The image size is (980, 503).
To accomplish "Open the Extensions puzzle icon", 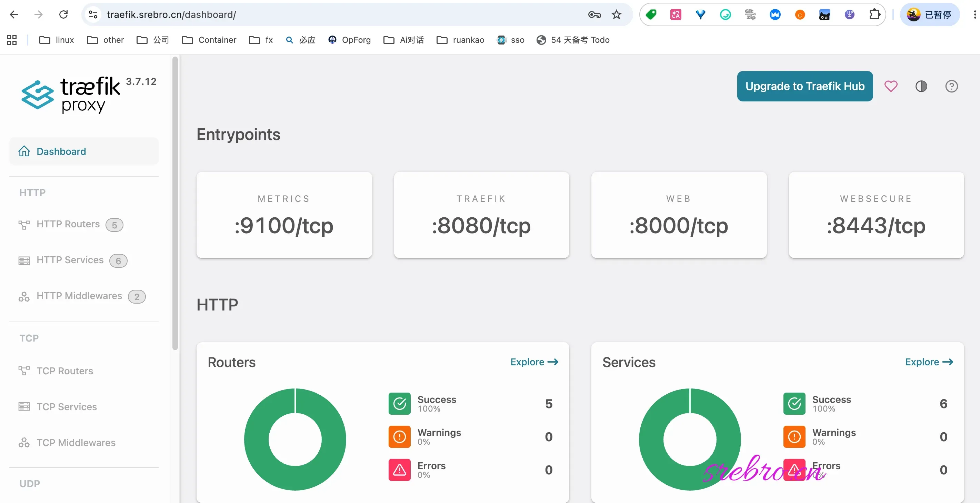I will (x=874, y=14).
